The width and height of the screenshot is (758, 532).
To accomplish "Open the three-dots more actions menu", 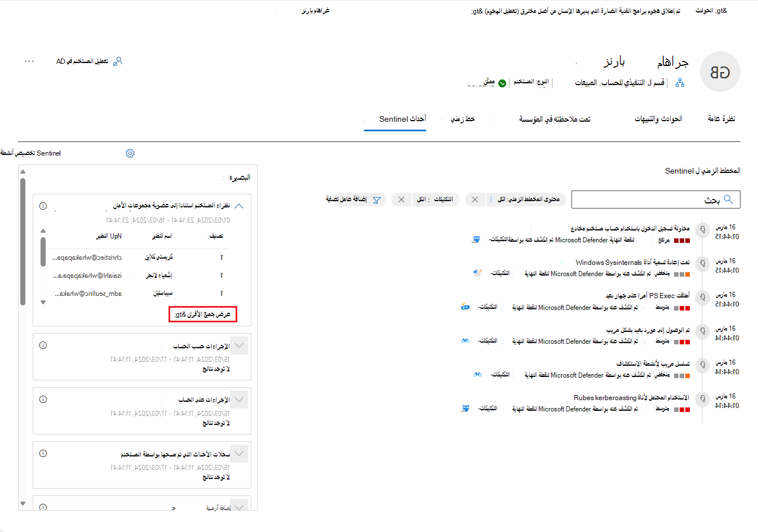I will click(29, 61).
